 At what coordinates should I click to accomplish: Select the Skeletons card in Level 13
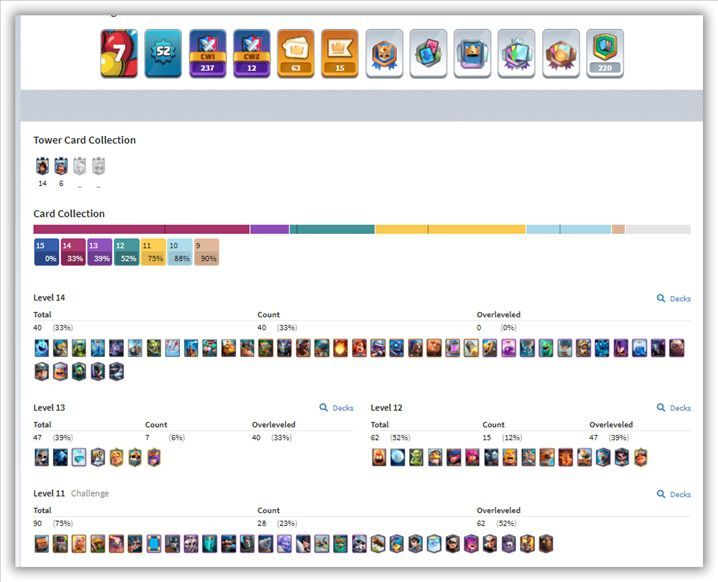click(x=42, y=457)
